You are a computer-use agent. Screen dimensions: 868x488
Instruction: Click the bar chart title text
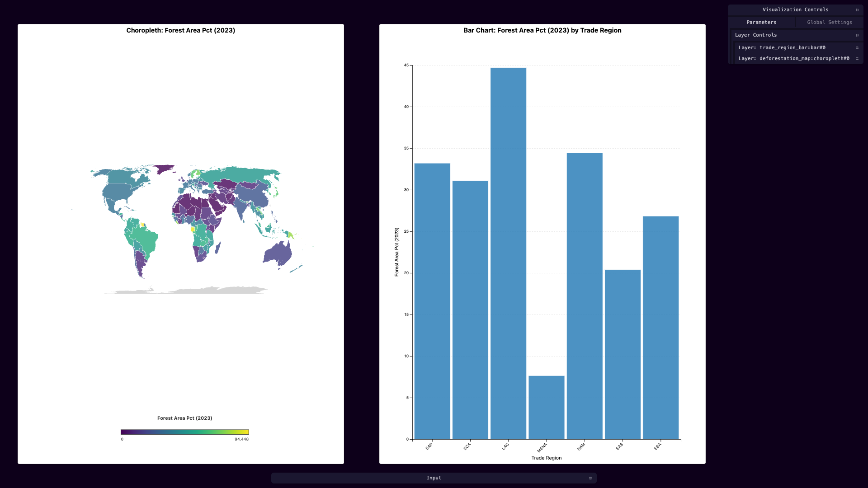pos(542,31)
